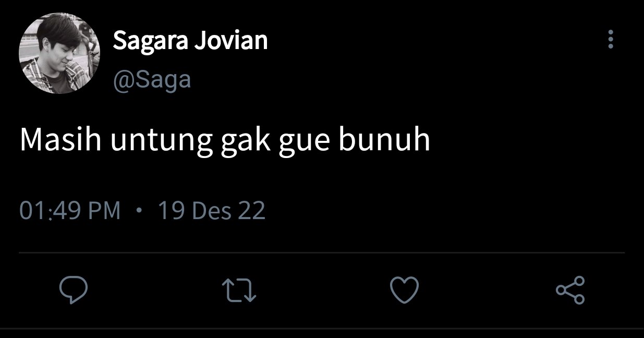This screenshot has height=338, width=644.
Task: Click the dot separator between time and date
Action: (x=139, y=211)
